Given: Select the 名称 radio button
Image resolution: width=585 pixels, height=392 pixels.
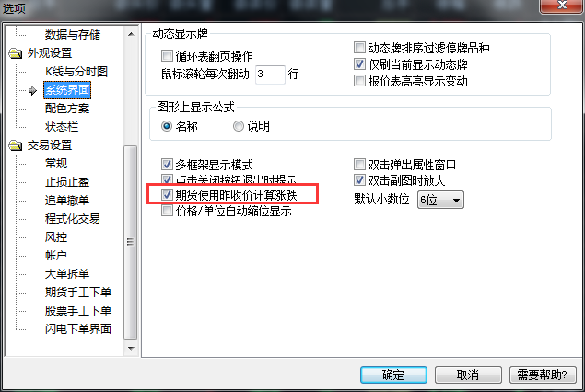Looking at the screenshot, I should 167,126.
